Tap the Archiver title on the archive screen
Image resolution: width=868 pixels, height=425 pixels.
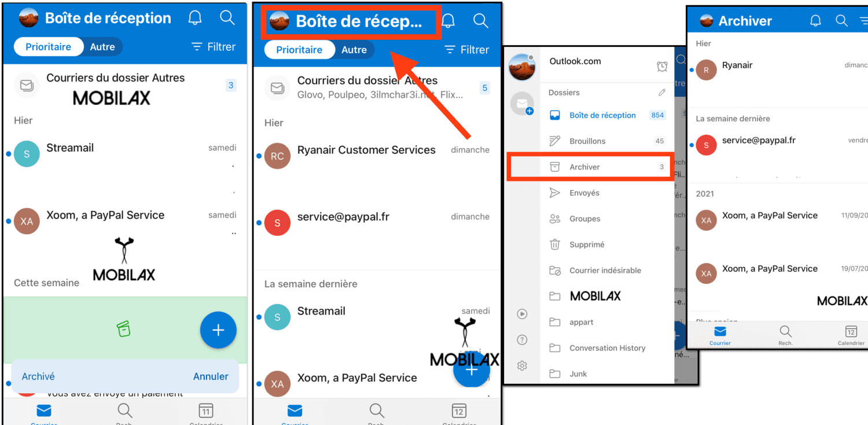[x=745, y=21]
